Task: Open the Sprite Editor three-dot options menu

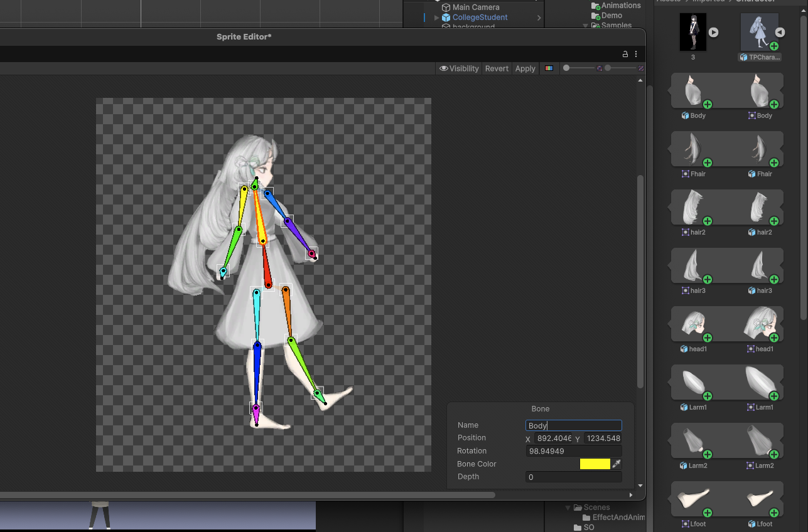Action: tap(636, 54)
